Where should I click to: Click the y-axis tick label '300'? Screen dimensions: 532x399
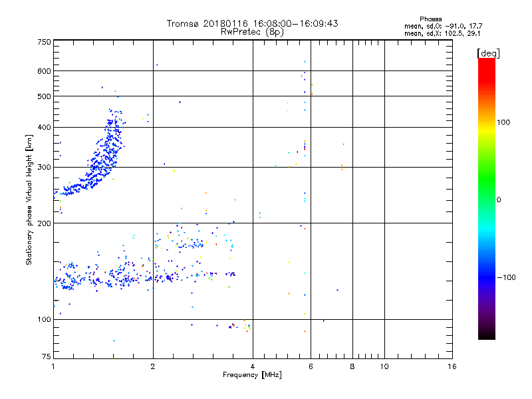44,168
